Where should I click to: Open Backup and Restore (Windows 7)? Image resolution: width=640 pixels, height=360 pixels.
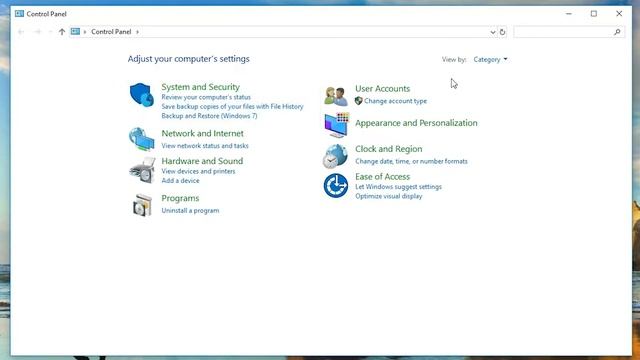tap(209, 116)
